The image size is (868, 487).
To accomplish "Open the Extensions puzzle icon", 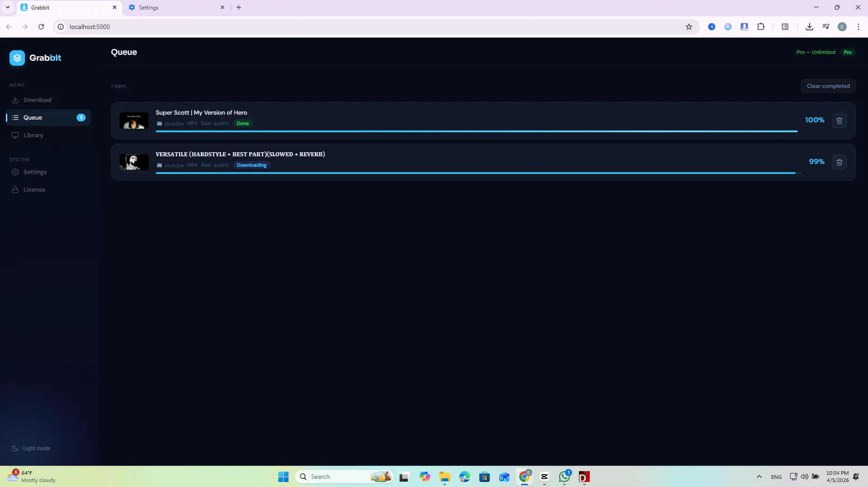I will tap(761, 27).
